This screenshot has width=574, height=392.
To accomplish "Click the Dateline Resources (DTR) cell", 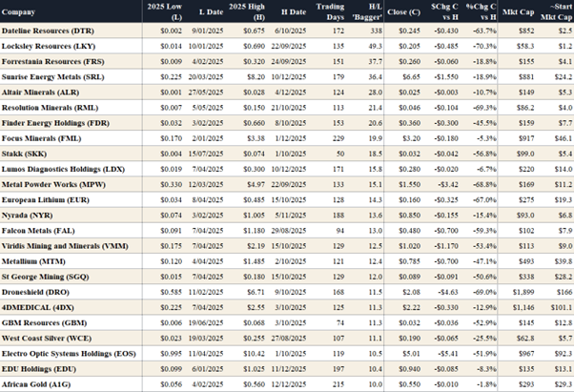I will coord(46,31).
